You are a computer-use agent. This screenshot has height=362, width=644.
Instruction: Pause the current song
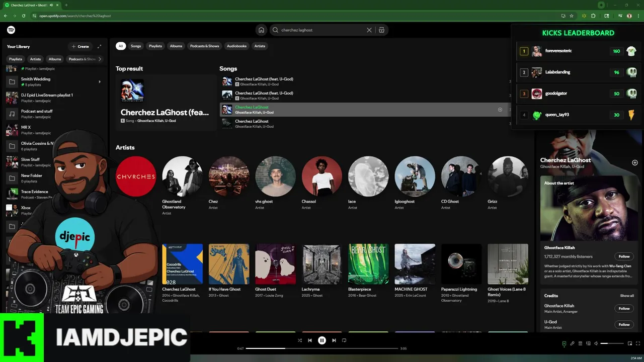(322, 340)
